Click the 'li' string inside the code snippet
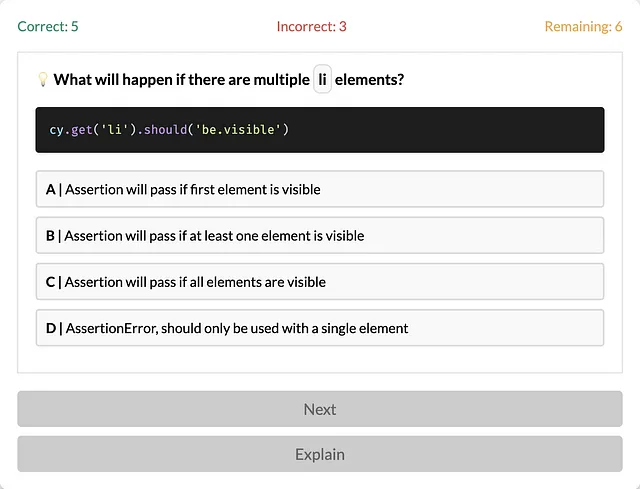Viewport: 640px width, 489px height. pyautogui.click(x=112, y=129)
